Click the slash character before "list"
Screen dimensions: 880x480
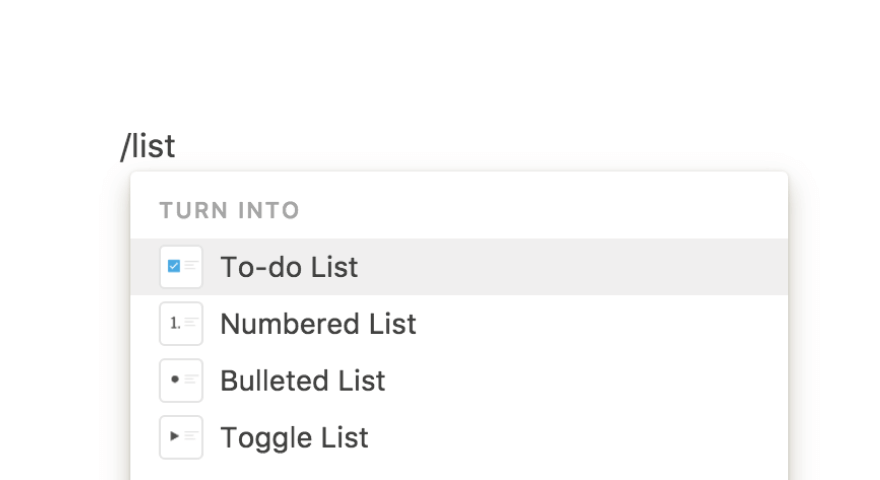click(124, 147)
